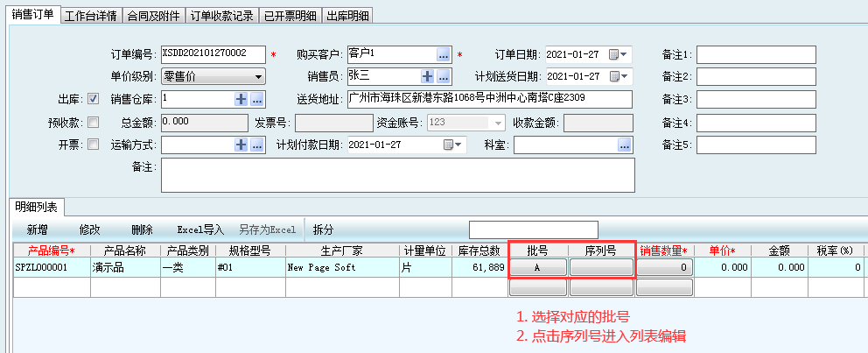The width and height of the screenshot is (868, 353).
Task: Open customer lookup beside 购买客户 field
Action: coord(443,54)
